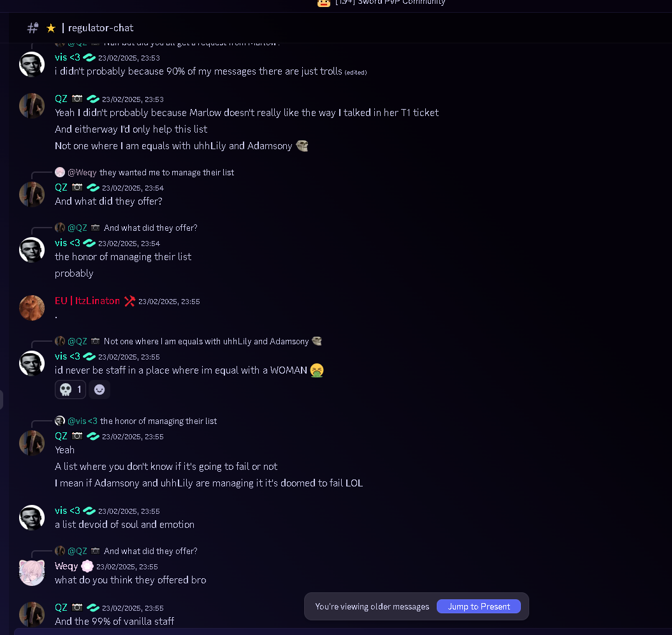Click Weqy's pink cat-ear avatar
Image resolution: width=672 pixels, height=635 pixels.
(32, 573)
